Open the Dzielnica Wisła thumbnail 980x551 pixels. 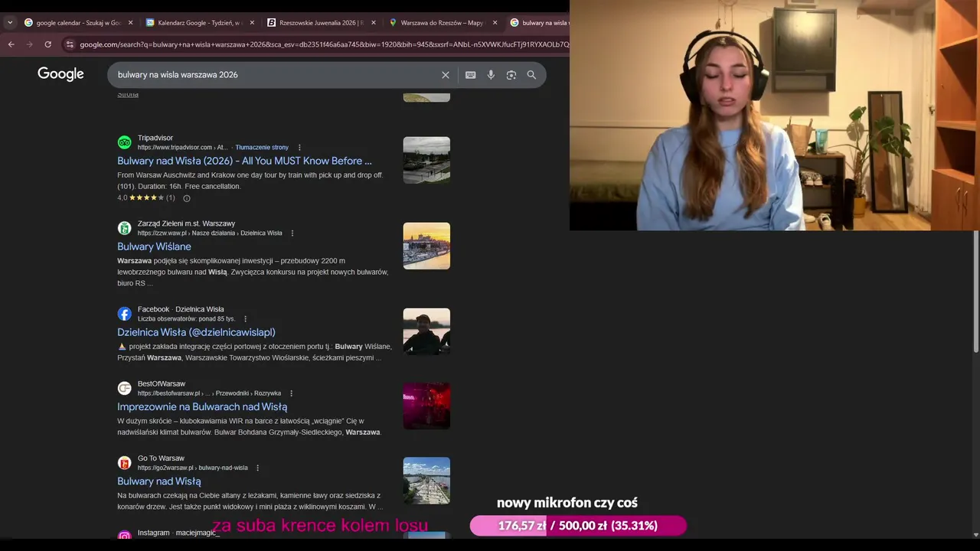coord(426,331)
